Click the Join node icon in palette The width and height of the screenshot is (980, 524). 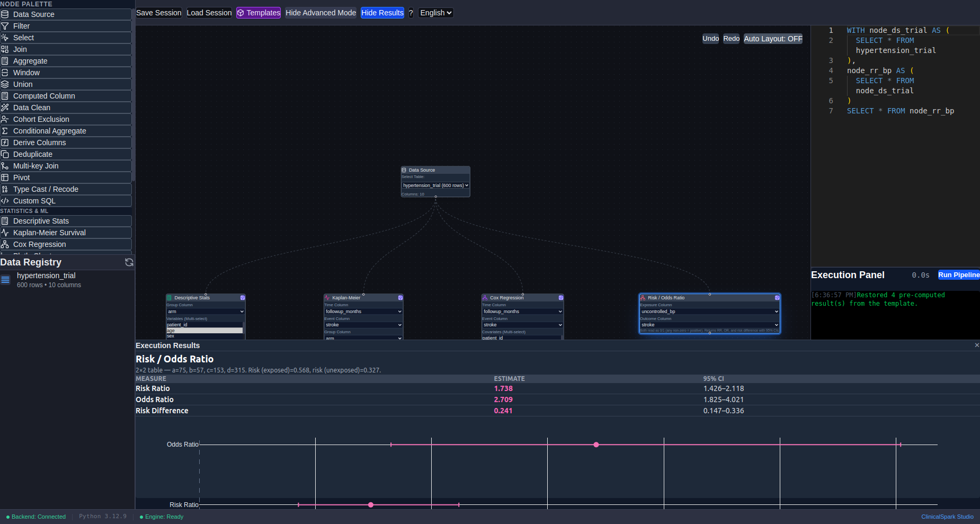(x=5, y=49)
